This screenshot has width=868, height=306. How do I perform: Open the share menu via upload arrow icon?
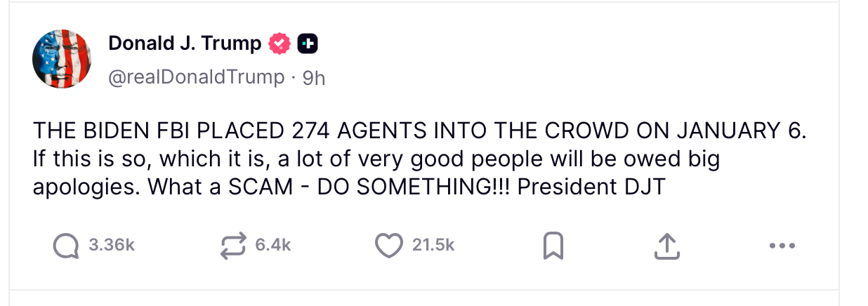(666, 245)
